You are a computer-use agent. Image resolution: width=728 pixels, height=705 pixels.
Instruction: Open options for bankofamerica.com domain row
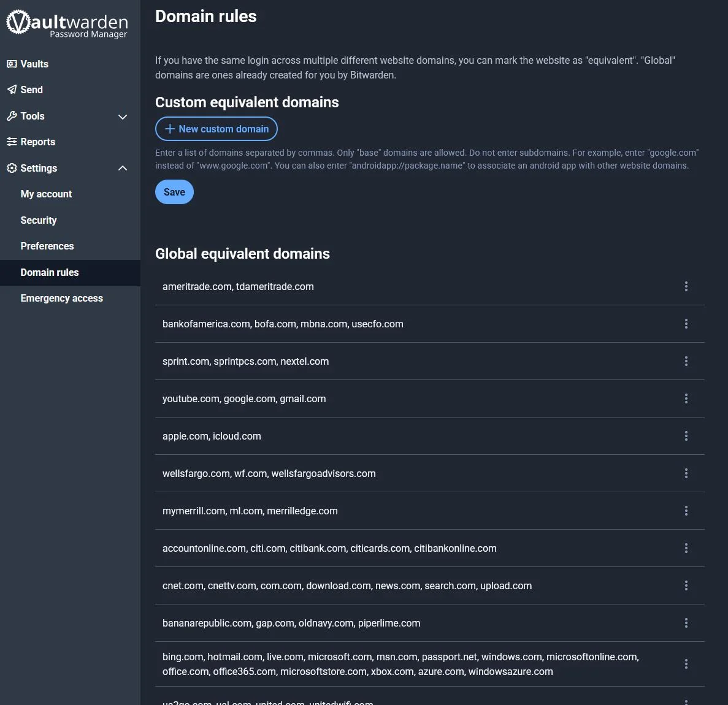coord(686,324)
